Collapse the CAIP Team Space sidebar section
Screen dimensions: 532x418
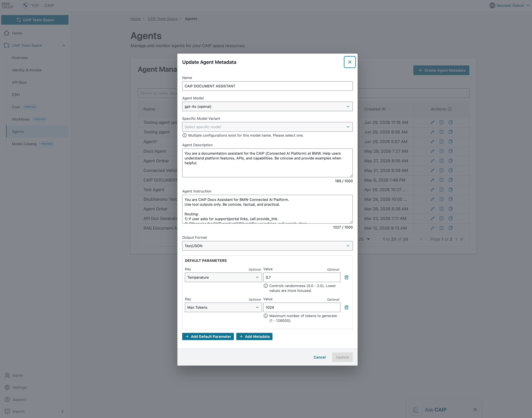(64, 45)
